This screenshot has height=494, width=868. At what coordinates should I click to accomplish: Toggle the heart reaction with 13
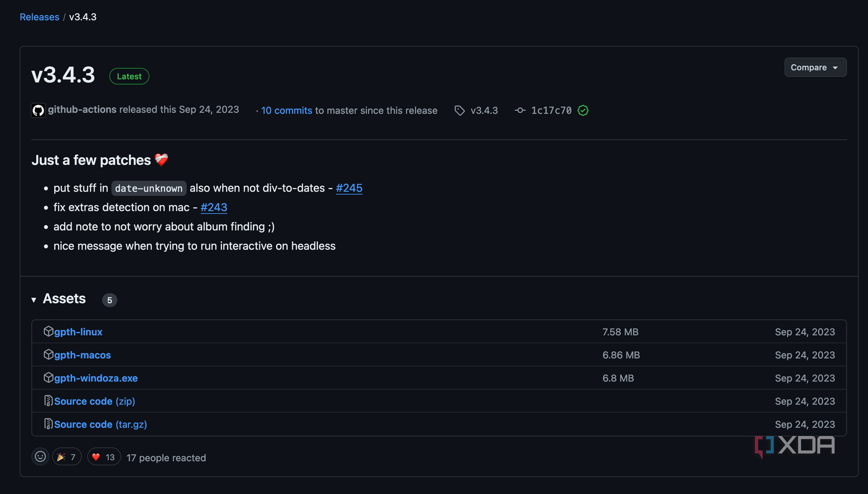point(104,457)
